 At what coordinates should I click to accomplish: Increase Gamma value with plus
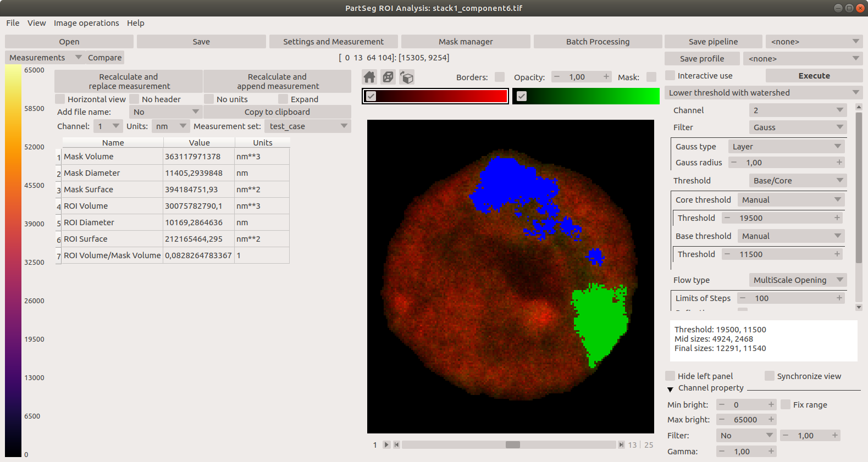pyautogui.click(x=771, y=451)
